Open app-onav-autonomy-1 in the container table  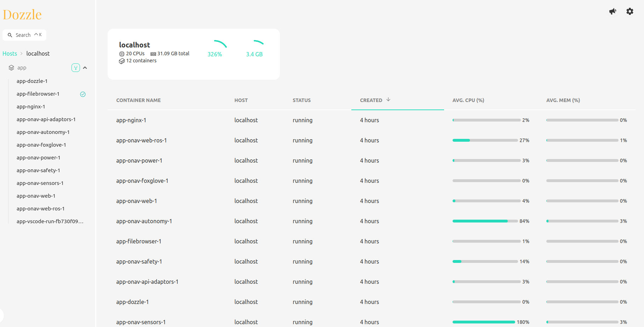pyautogui.click(x=144, y=221)
